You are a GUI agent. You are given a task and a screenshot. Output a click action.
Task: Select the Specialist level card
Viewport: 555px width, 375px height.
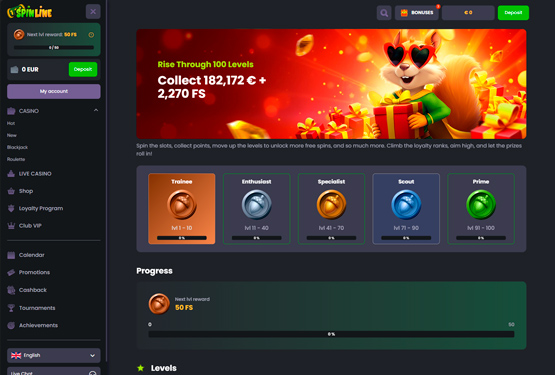[331, 209]
